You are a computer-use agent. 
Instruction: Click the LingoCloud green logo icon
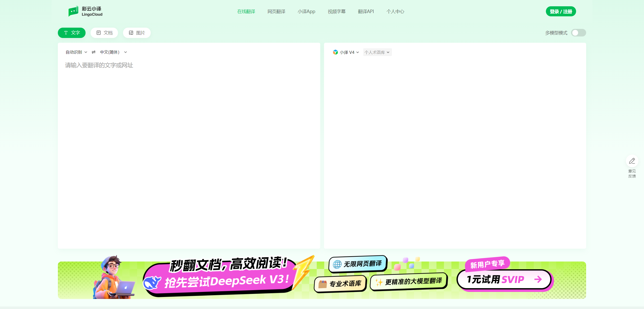click(73, 11)
